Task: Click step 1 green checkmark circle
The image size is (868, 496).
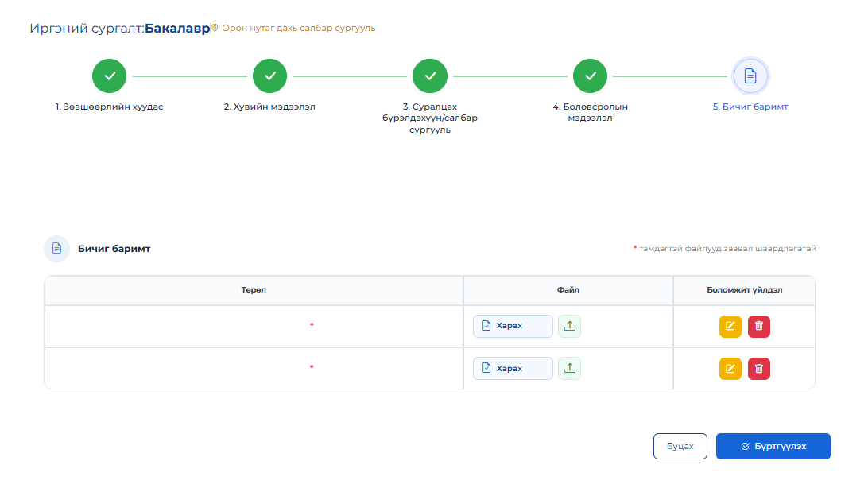Action: coord(109,76)
